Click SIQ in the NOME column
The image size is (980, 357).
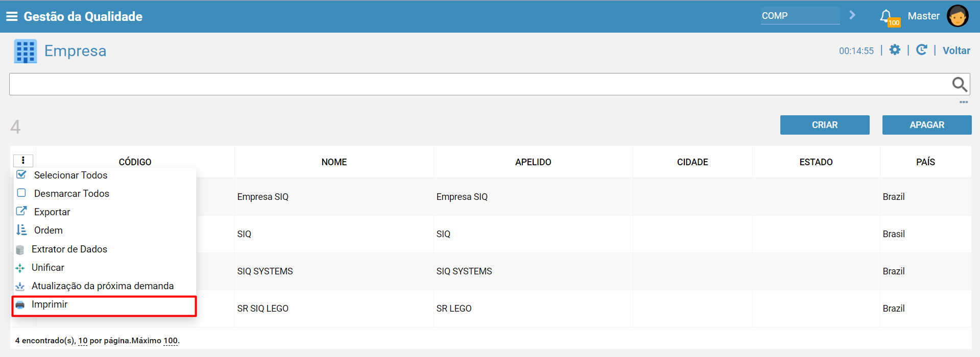click(244, 234)
